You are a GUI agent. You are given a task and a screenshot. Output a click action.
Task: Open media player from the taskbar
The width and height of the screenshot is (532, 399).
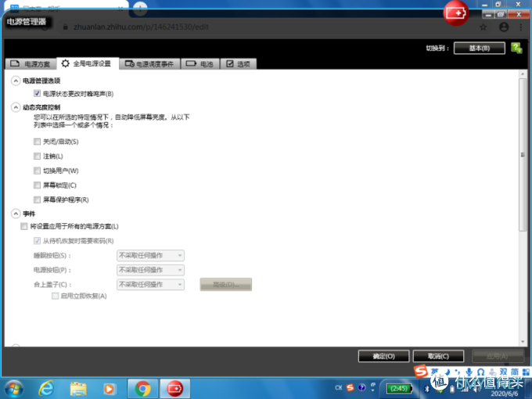[110, 388]
